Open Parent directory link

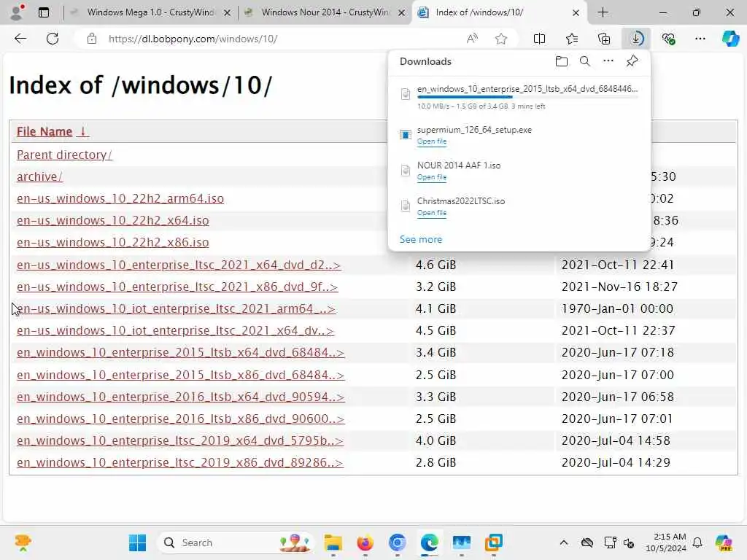[x=64, y=155]
